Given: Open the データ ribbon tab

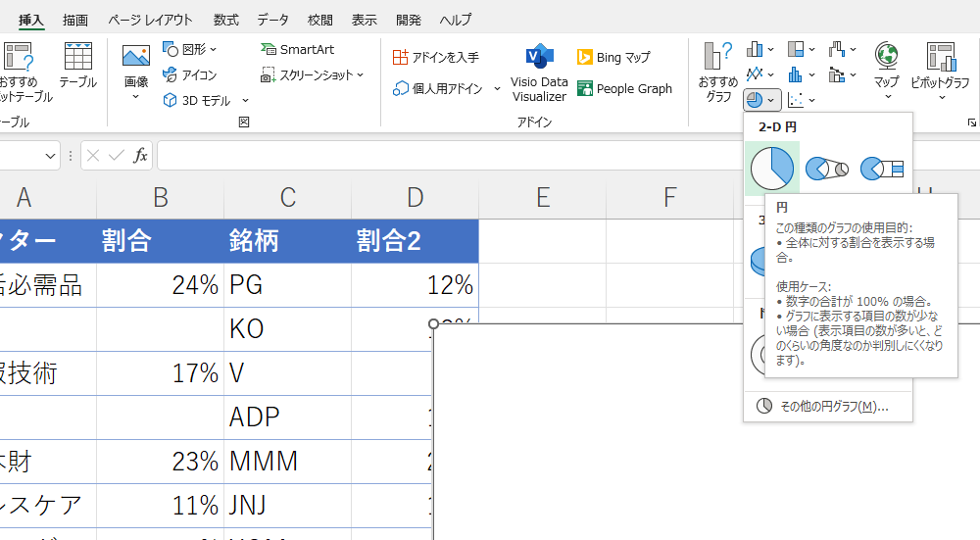Looking at the screenshot, I should point(273,20).
